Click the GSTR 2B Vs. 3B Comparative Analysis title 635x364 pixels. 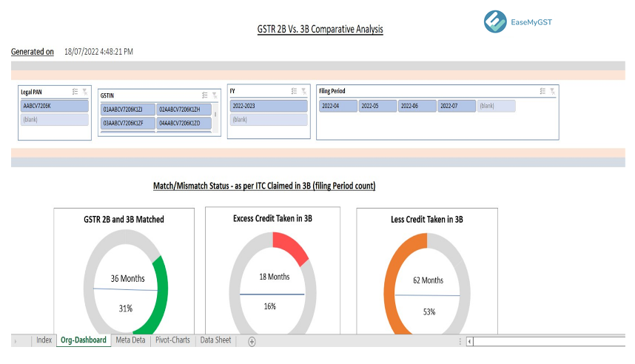(320, 29)
